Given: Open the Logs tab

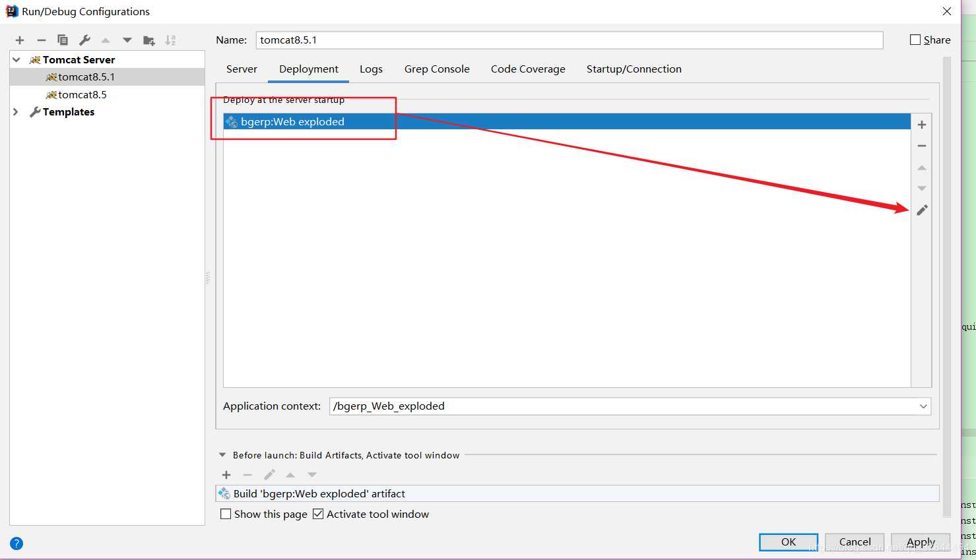Looking at the screenshot, I should coord(371,69).
